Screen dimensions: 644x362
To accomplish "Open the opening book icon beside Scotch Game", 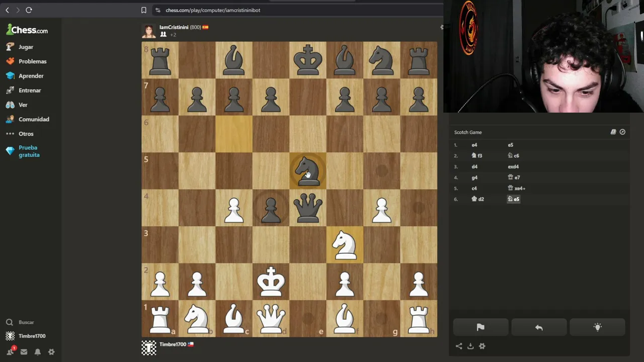I will tap(613, 132).
